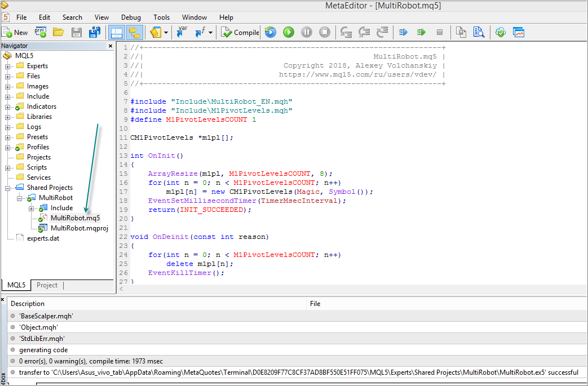The image size is (588, 386).
Task: Click the Step Into debug icon
Action: pos(346,33)
